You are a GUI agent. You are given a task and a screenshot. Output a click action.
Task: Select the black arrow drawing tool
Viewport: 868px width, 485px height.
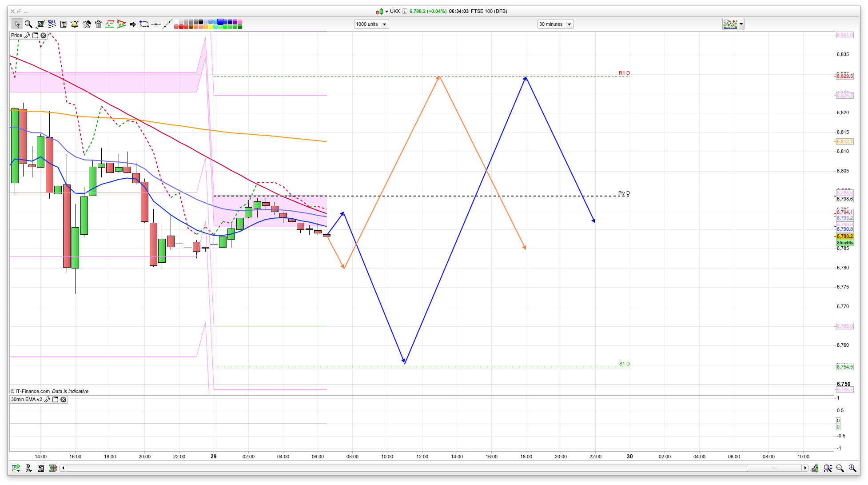click(132, 24)
